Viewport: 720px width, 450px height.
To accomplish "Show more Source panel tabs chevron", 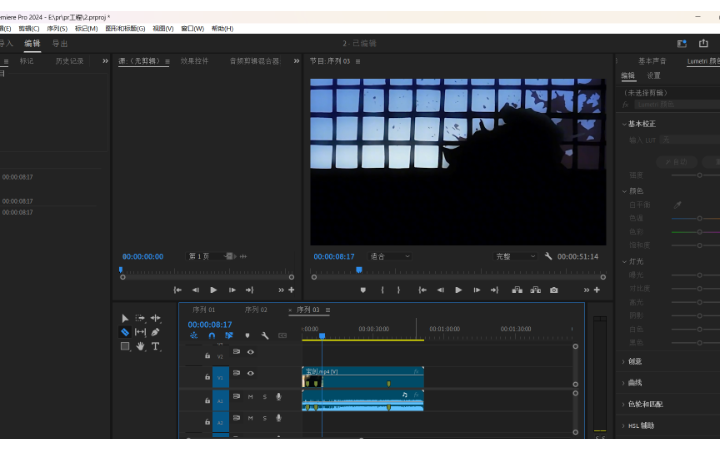I will pyautogui.click(x=297, y=61).
